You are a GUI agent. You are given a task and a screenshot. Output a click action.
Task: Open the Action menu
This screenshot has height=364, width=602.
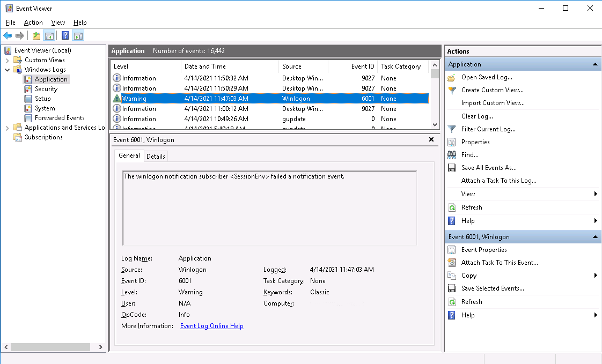[x=33, y=23]
